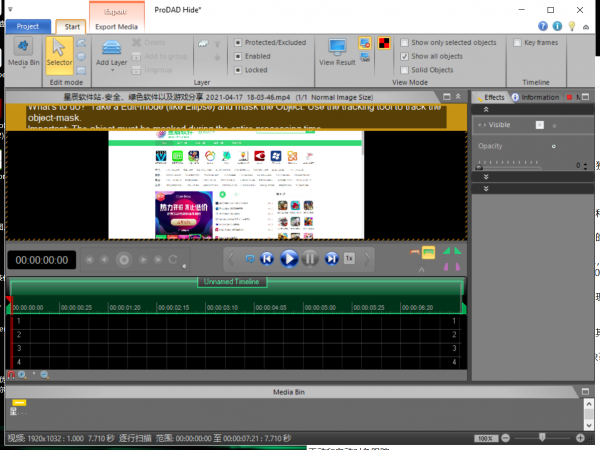Screen dimensions: 600x450
Task: Switch to the Start ribbon tab
Action: (72, 27)
